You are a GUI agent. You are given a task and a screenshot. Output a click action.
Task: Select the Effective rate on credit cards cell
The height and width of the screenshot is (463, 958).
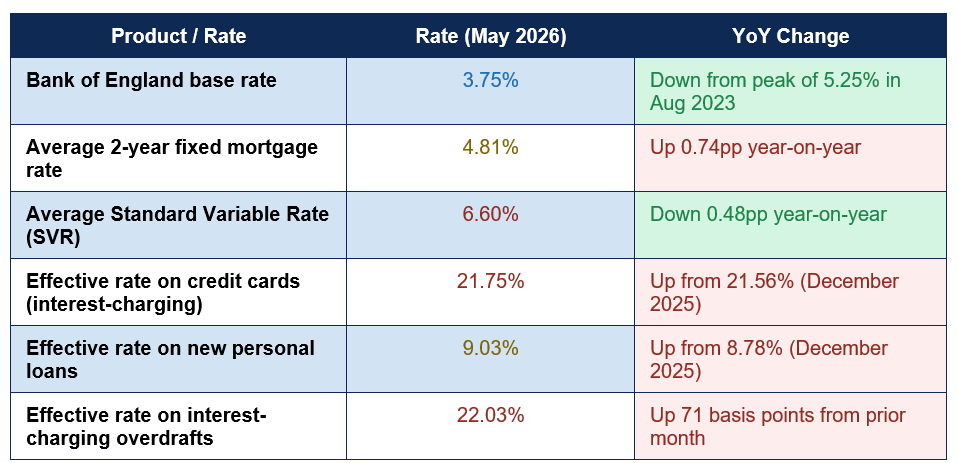[178, 292]
